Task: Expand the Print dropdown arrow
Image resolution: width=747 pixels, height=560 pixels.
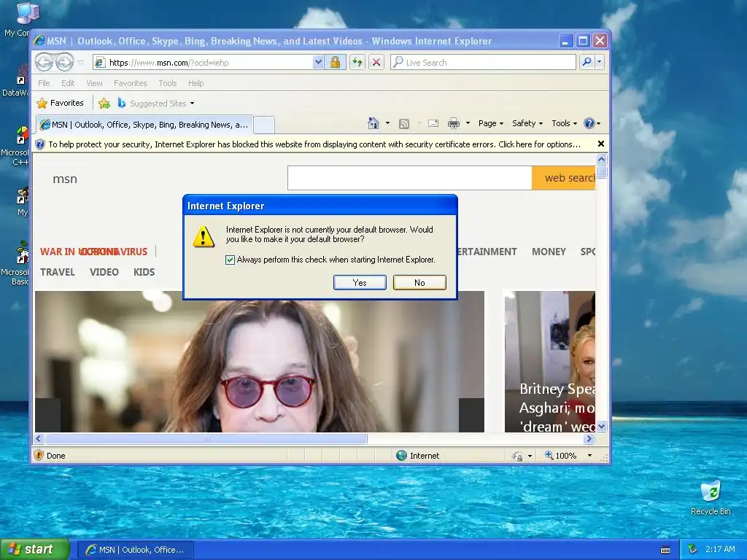Action: point(468,123)
